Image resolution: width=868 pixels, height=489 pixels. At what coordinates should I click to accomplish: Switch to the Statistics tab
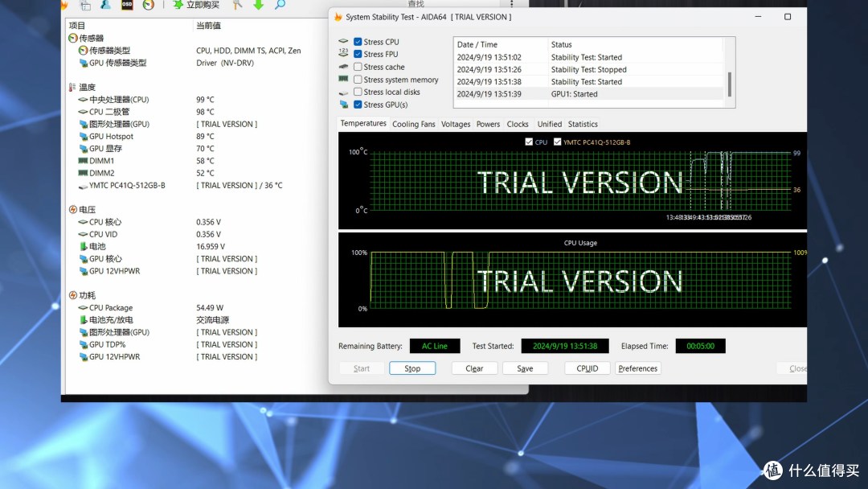pos(583,124)
